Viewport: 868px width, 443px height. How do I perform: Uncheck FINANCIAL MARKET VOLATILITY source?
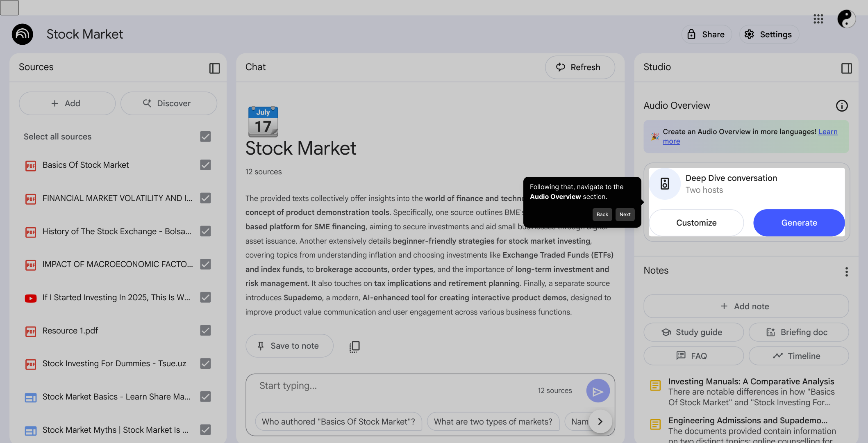coord(205,198)
